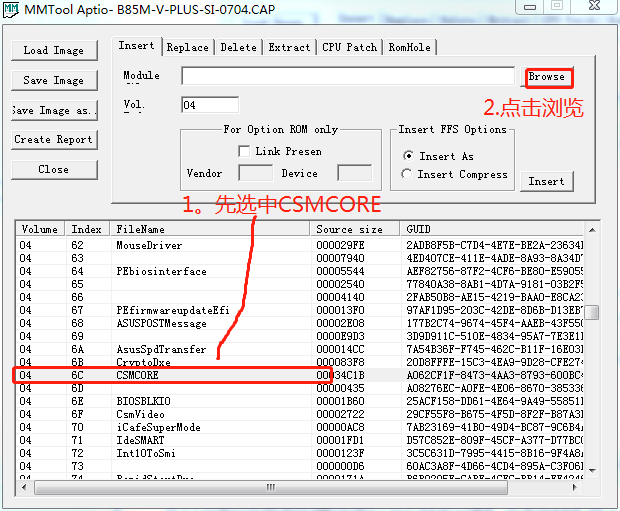This screenshot has height=511, width=620.
Task: Select the PEbiosinterface row
Action: point(300,271)
